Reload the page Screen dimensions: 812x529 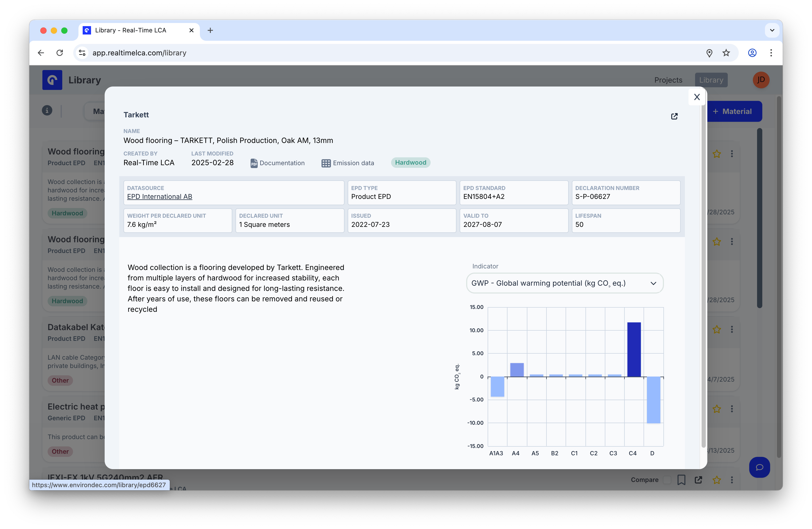pos(60,53)
